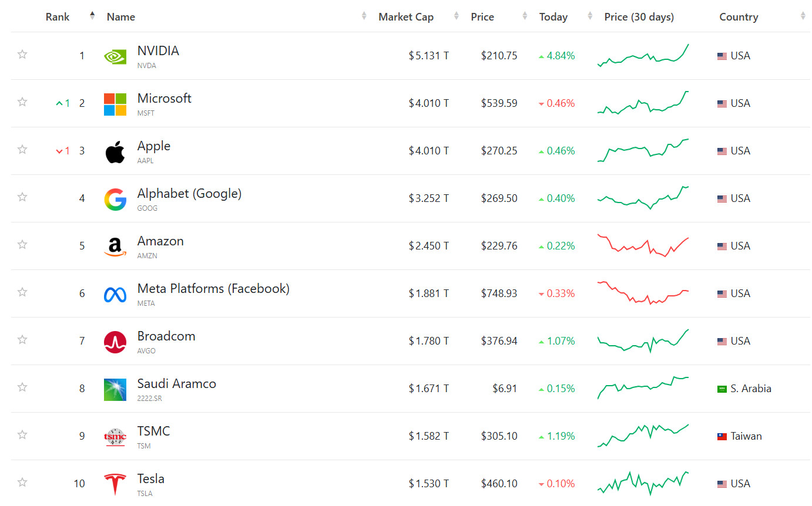
Task: Click the NVIDIA logo icon
Action: coord(115,56)
